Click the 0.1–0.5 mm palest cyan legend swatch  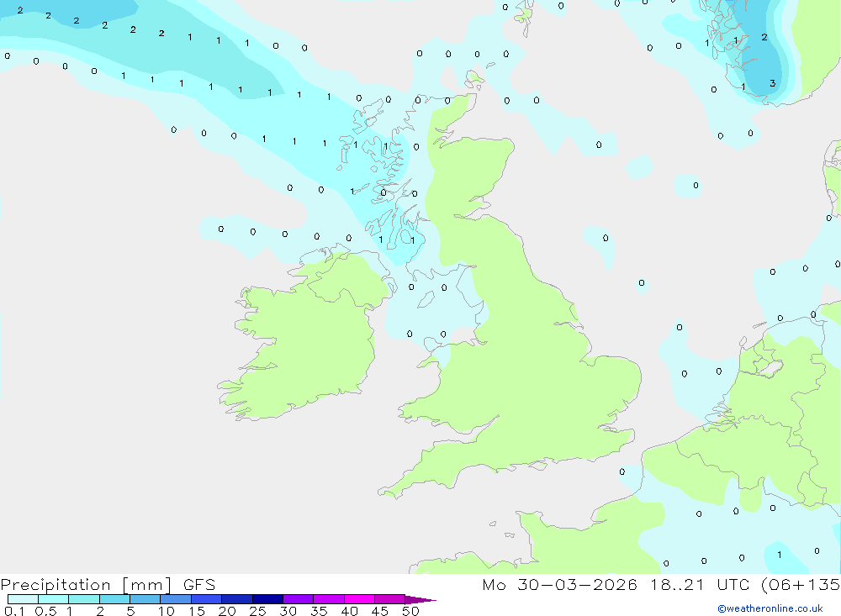click(x=23, y=599)
